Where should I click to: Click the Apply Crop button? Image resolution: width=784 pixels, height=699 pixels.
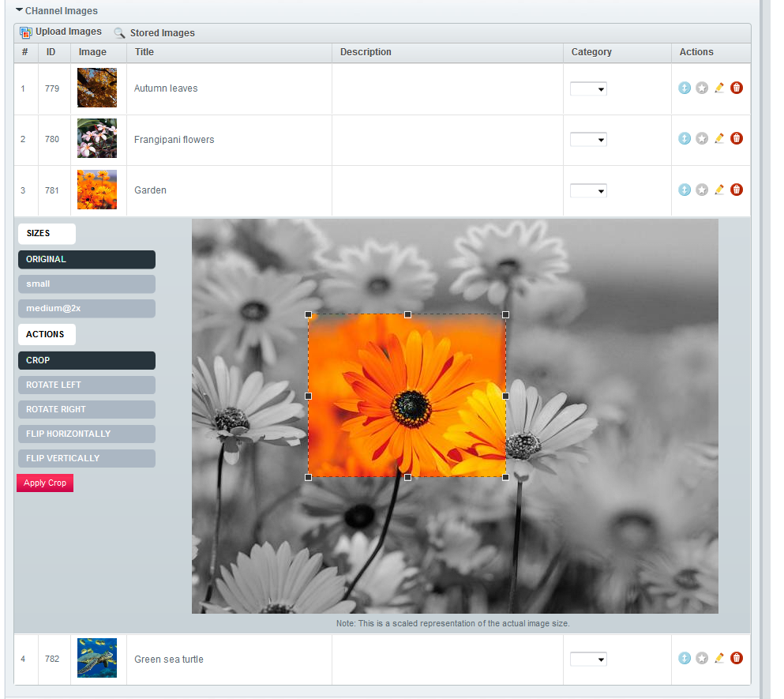45,483
